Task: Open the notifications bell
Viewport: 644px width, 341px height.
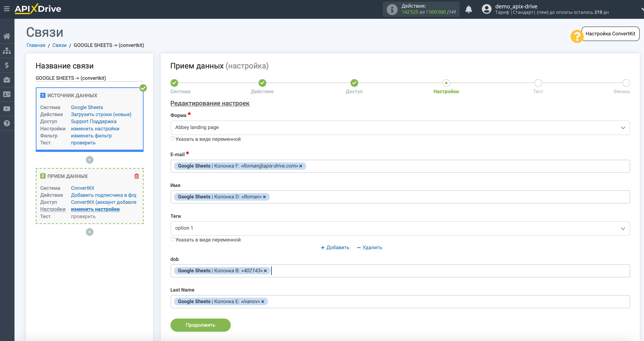Action: tap(469, 10)
